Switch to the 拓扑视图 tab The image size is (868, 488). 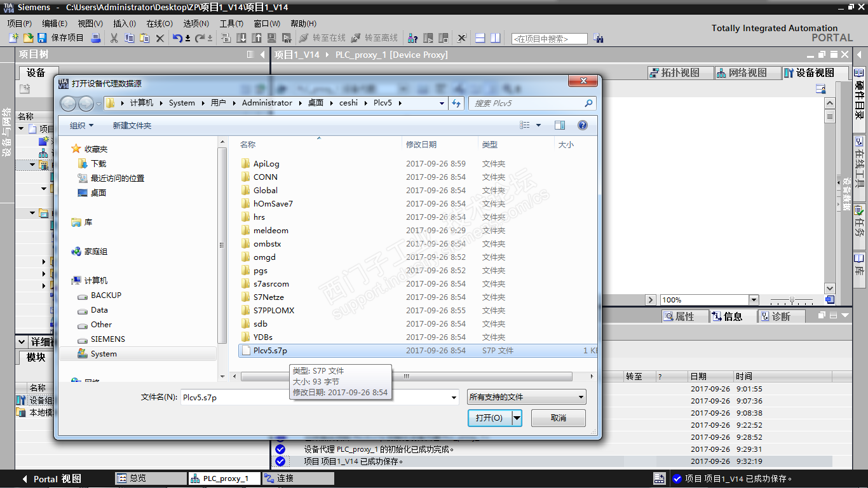tap(680, 72)
